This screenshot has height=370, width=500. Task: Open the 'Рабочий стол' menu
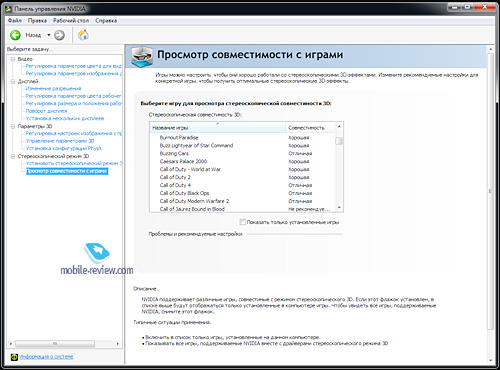click(x=71, y=21)
